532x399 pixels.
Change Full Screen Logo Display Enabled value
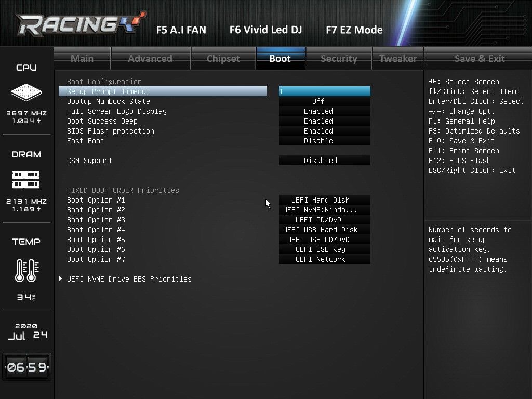(325, 111)
